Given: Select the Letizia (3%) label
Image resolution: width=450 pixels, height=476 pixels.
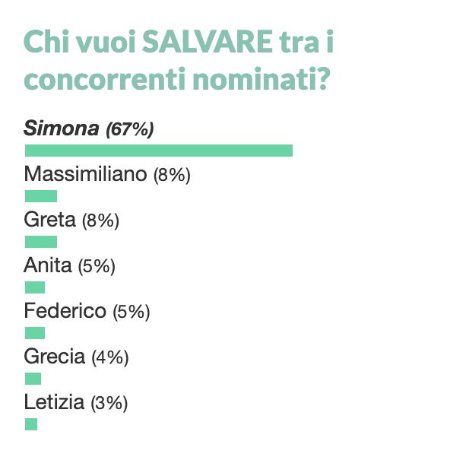Looking at the screenshot, I should [76, 402].
